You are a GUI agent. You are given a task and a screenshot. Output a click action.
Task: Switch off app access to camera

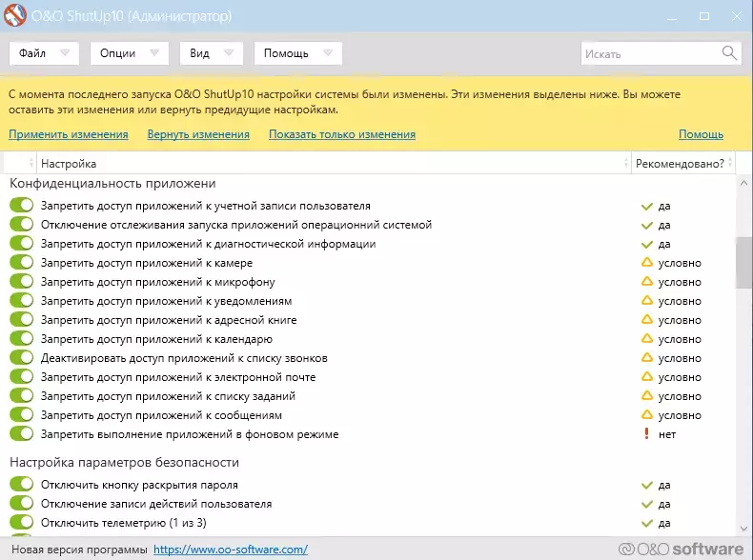[21, 262]
